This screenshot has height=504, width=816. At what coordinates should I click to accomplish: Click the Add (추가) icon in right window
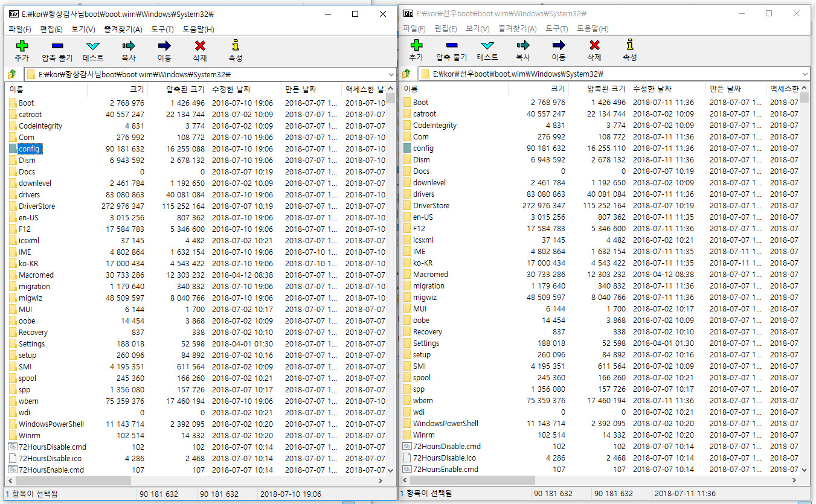click(416, 45)
